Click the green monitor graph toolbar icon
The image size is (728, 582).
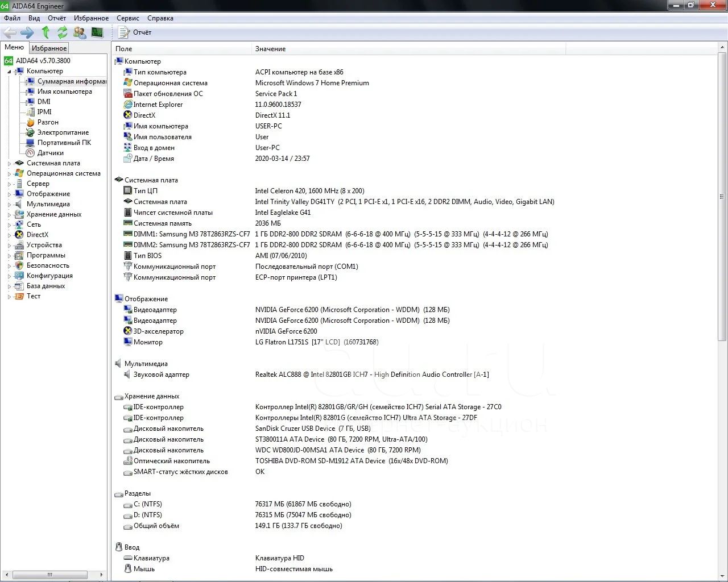point(97,32)
